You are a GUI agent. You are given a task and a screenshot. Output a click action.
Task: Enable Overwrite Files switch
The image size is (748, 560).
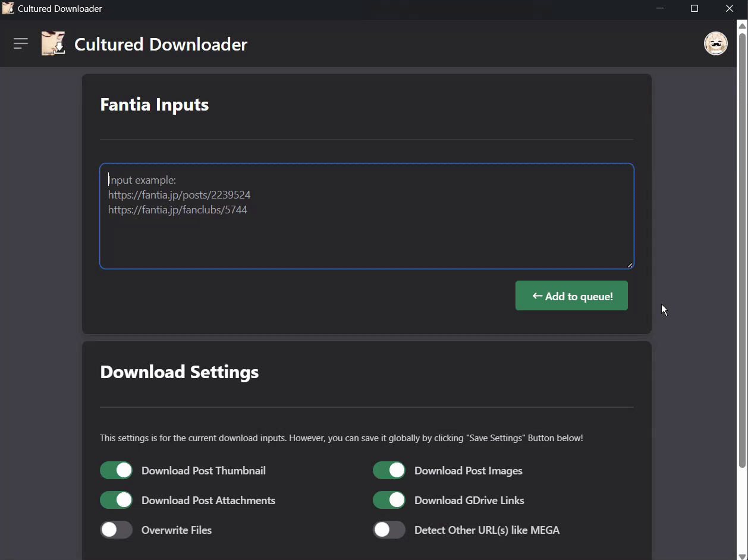pos(116,530)
